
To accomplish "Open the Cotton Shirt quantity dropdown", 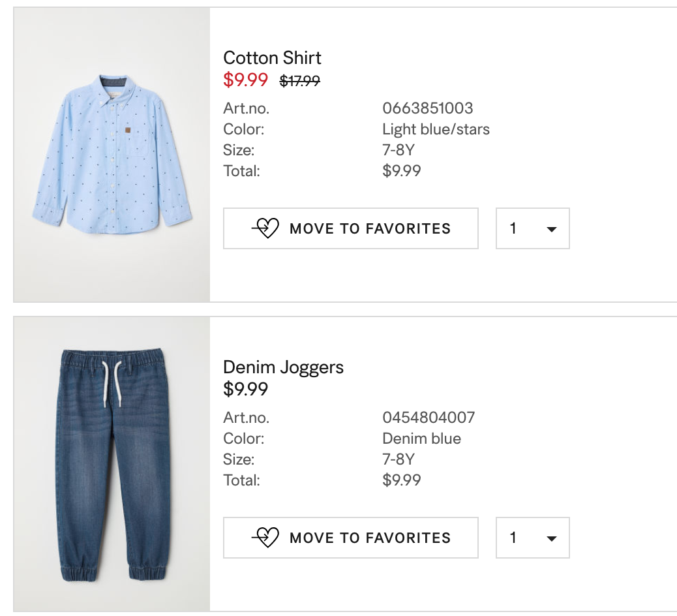I will point(532,228).
